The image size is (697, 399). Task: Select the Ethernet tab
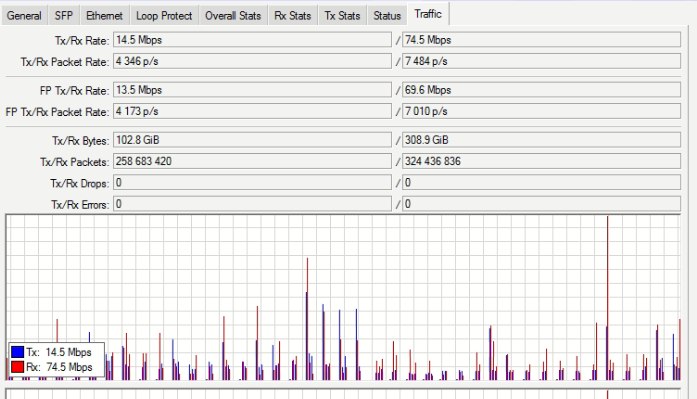(104, 16)
